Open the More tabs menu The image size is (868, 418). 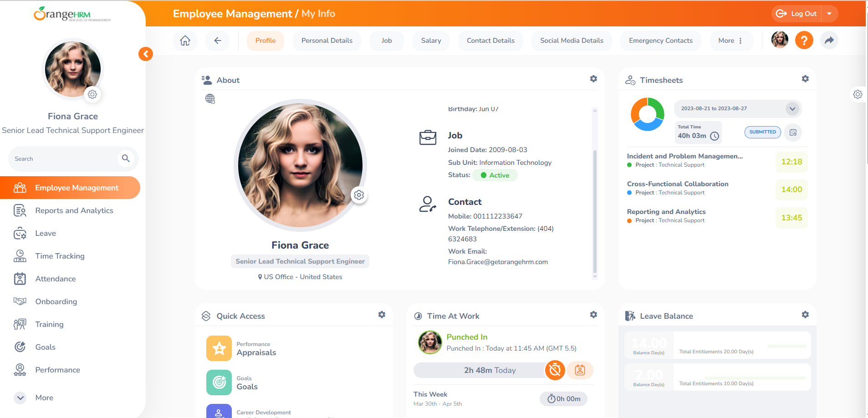pos(730,41)
